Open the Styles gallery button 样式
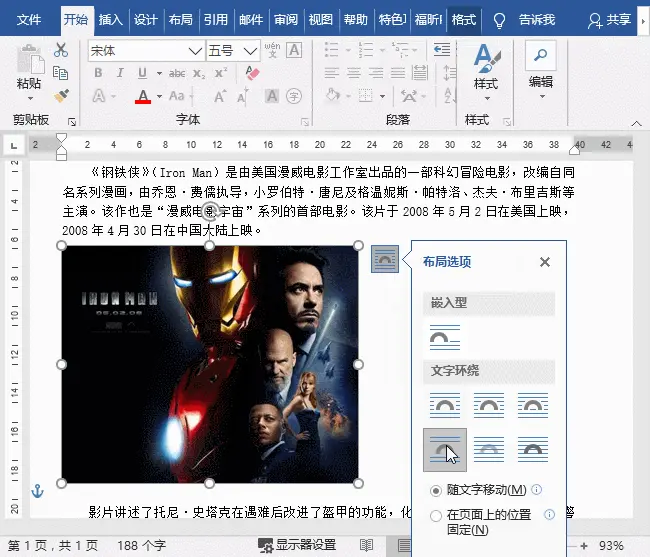 point(486,72)
